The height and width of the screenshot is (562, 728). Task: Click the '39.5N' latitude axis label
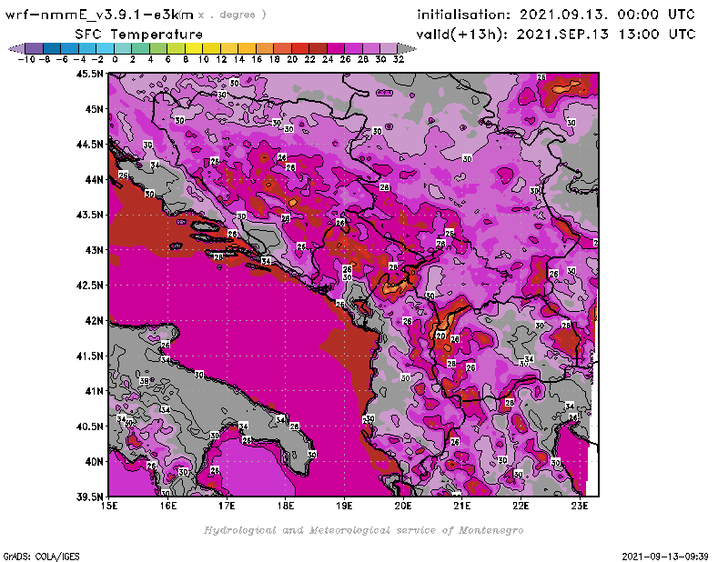[89, 497]
